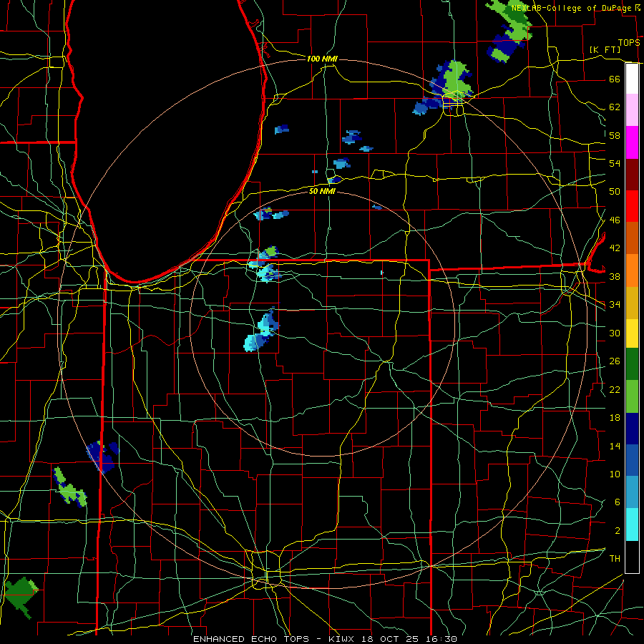Click the "46" scale value
644x644 pixels.
tap(615, 220)
